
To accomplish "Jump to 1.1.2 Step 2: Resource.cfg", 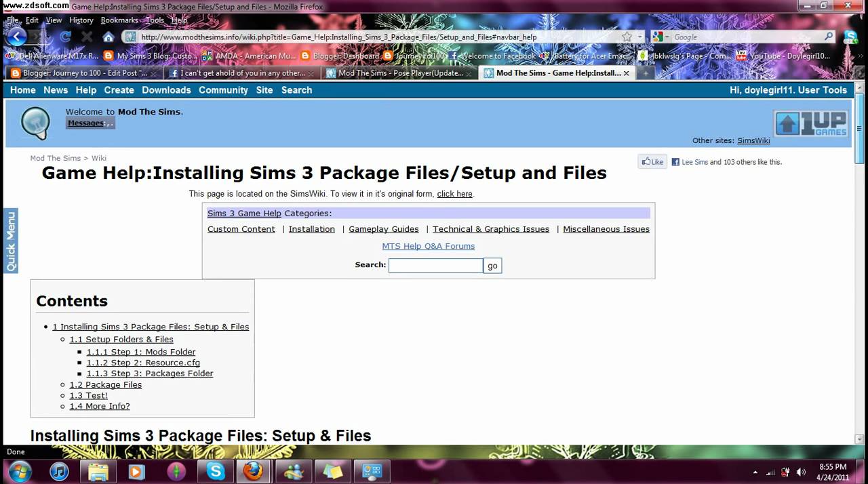I will click(x=143, y=363).
